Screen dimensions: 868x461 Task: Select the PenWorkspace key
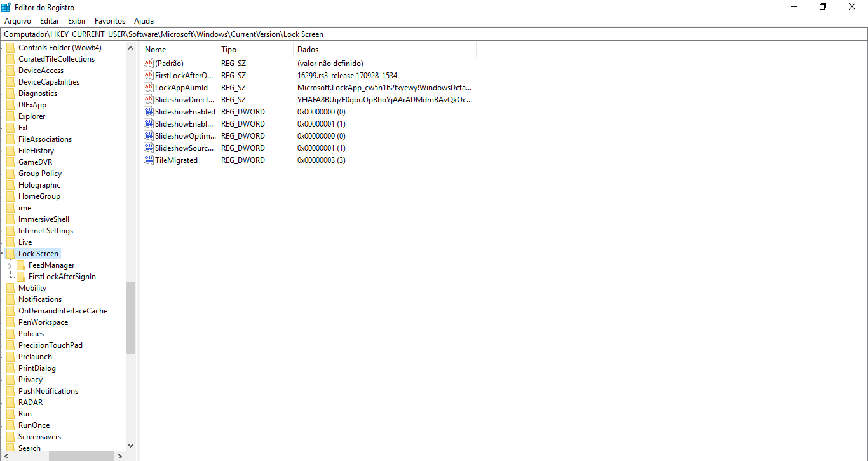[x=43, y=322]
